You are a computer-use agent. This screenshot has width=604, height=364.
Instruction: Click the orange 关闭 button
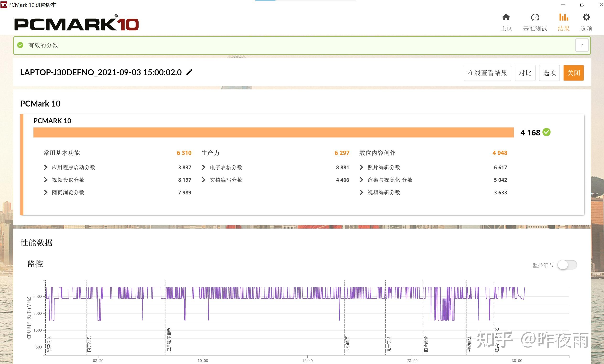tap(574, 73)
